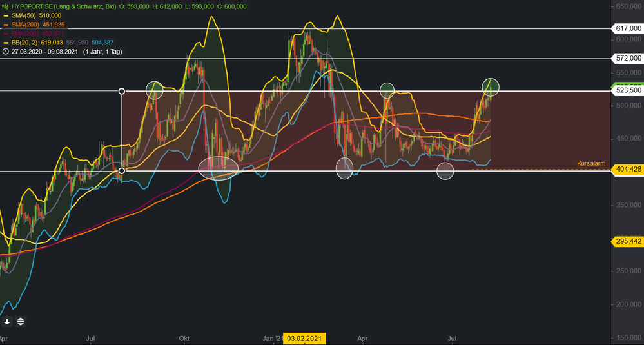Click the 03.02.2021 date marker on time axis
Screen dimensions: 644x345
point(306,338)
